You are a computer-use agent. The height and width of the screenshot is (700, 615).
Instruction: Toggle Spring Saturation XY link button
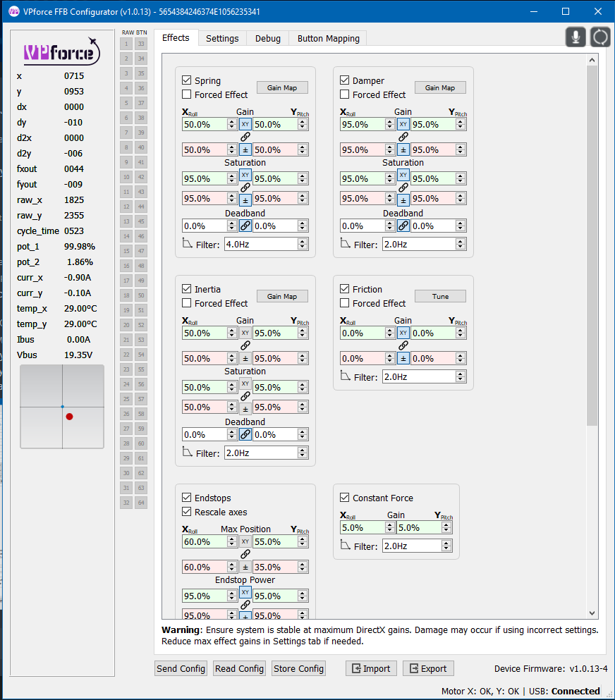(245, 175)
